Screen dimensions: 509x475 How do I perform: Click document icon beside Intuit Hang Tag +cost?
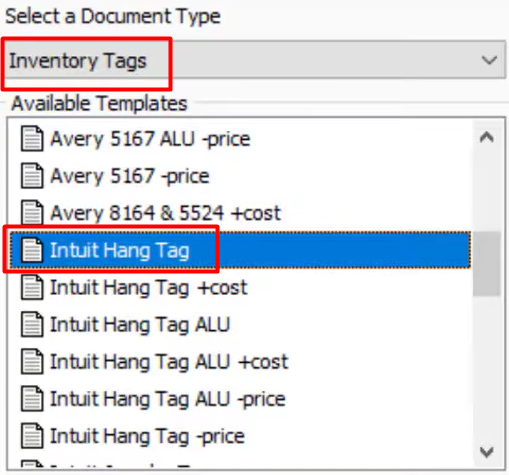click(x=32, y=288)
